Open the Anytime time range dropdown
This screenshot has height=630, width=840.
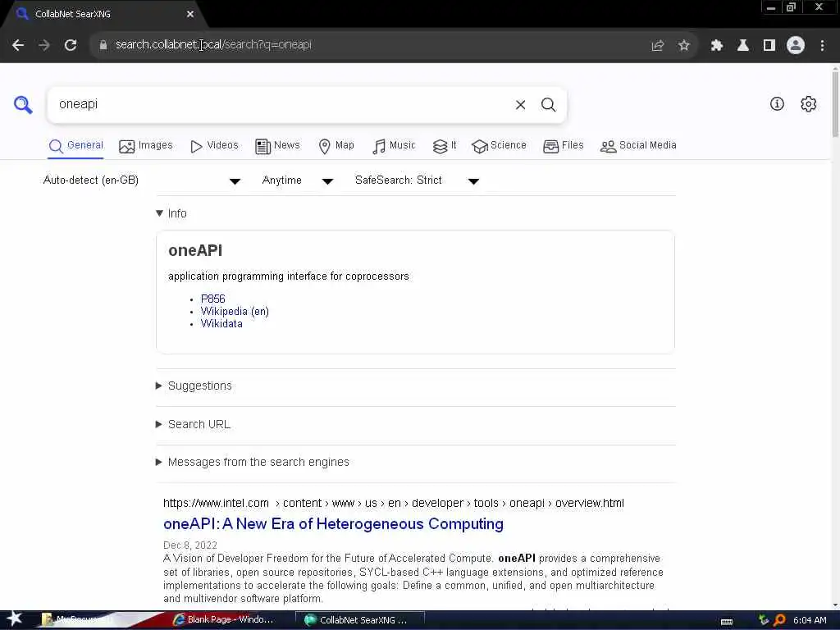click(x=298, y=180)
